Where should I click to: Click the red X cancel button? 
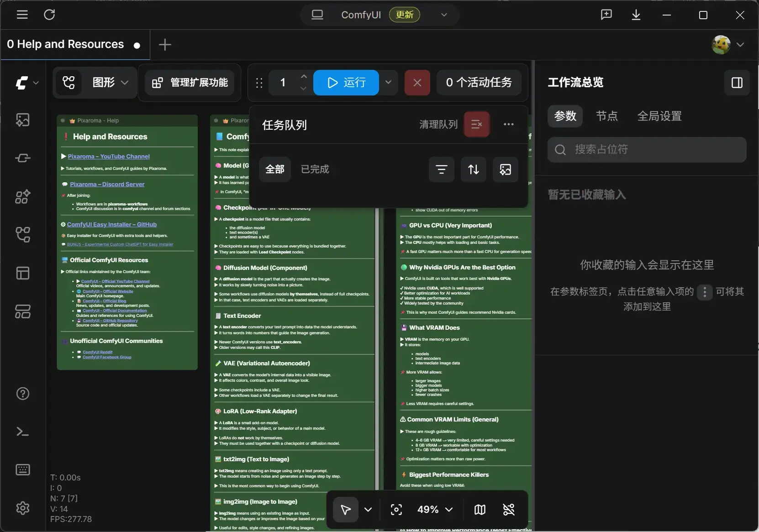[417, 83]
